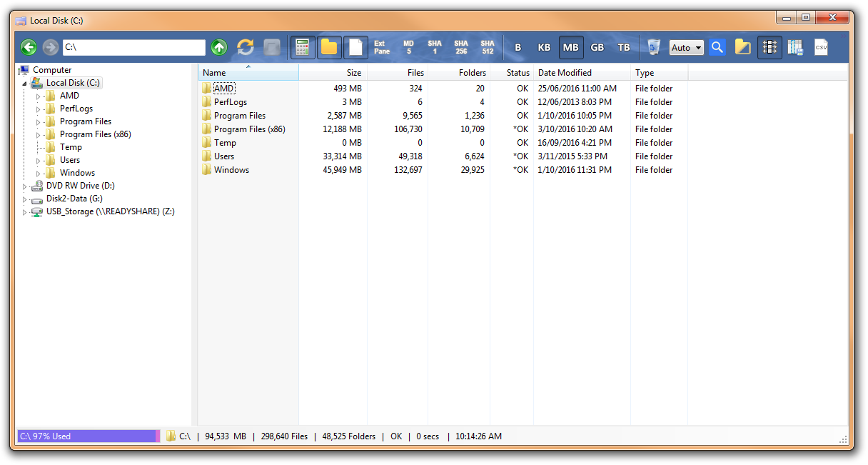Enable SHA 512 hash calculation

tap(488, 47)
